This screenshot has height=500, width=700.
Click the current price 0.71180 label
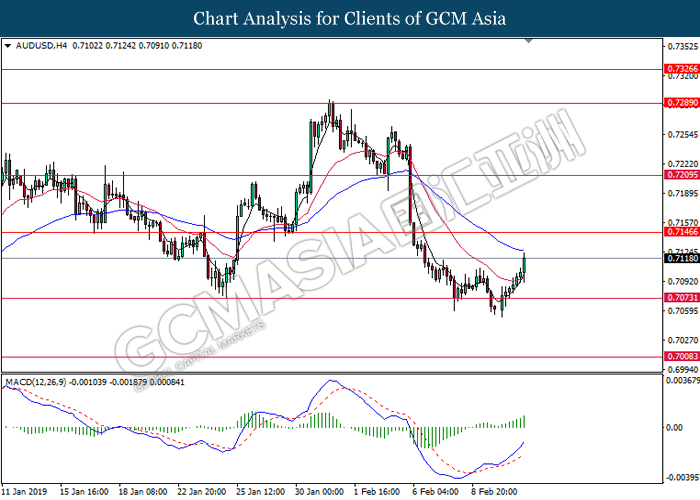point(681,258)
